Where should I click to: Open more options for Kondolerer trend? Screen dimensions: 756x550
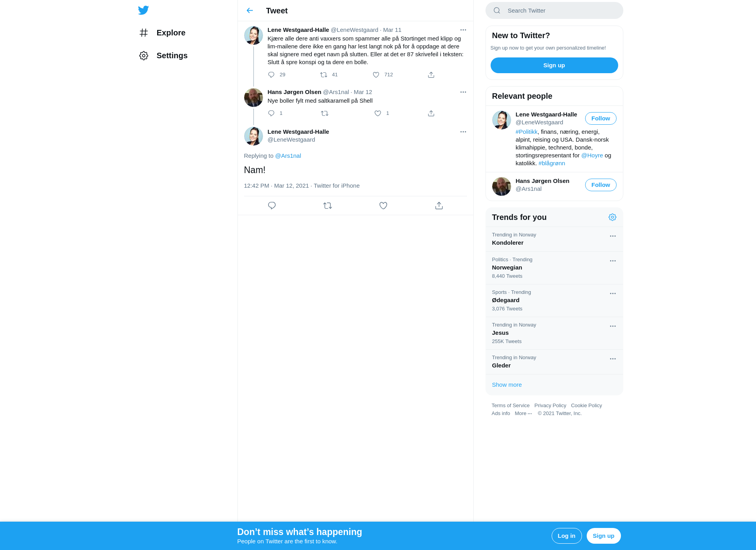[x=613, y=236]
